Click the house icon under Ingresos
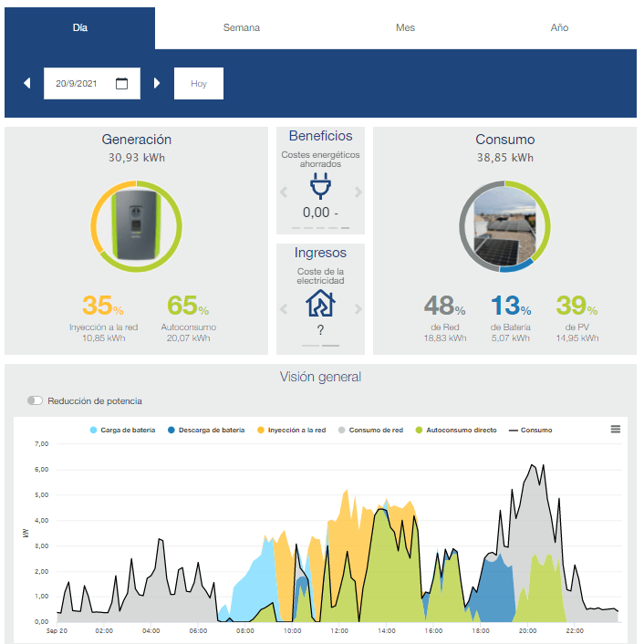The image size is (644, 644). [320, 303]
